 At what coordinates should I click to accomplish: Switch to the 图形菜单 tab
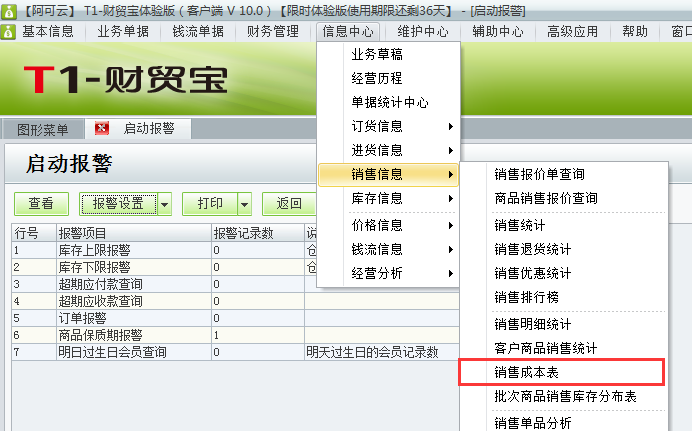point(43,129)
